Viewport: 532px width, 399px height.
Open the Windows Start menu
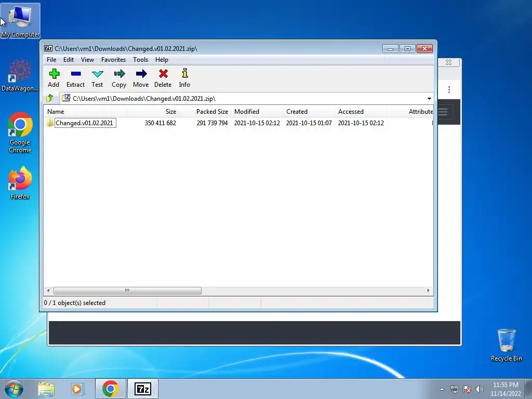[14, 389]
